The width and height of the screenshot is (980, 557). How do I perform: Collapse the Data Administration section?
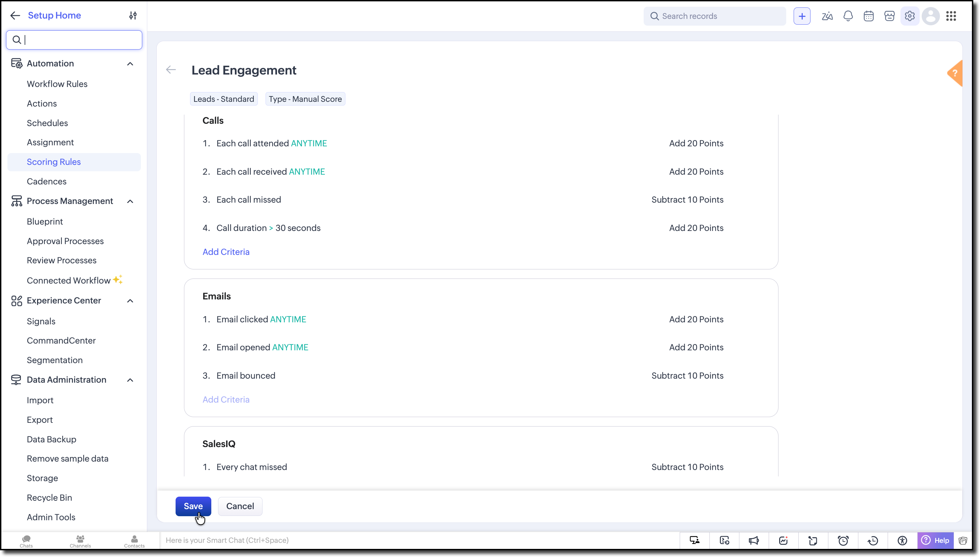130,380
